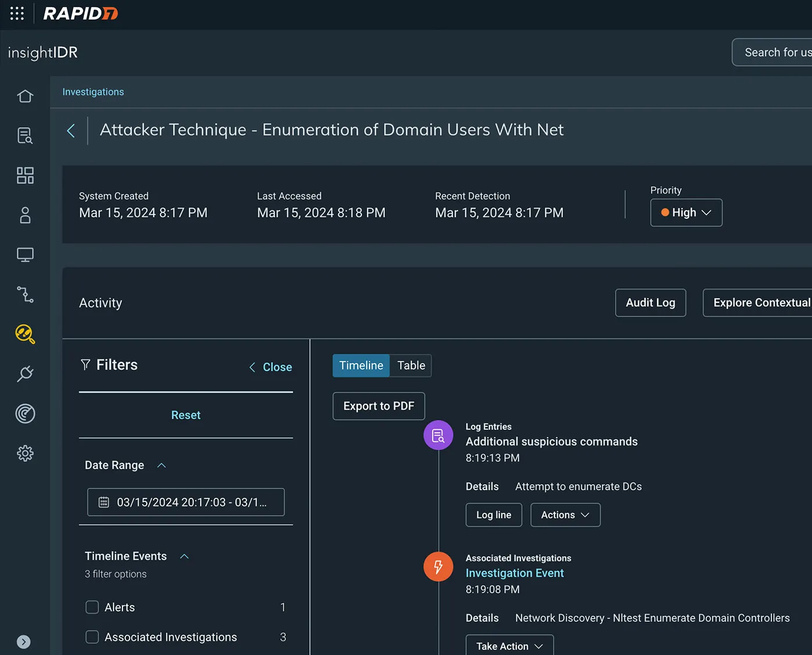Switch to the Table view tab
The width and height of the screenshot is (812, 655).
(x=411, y=366)
